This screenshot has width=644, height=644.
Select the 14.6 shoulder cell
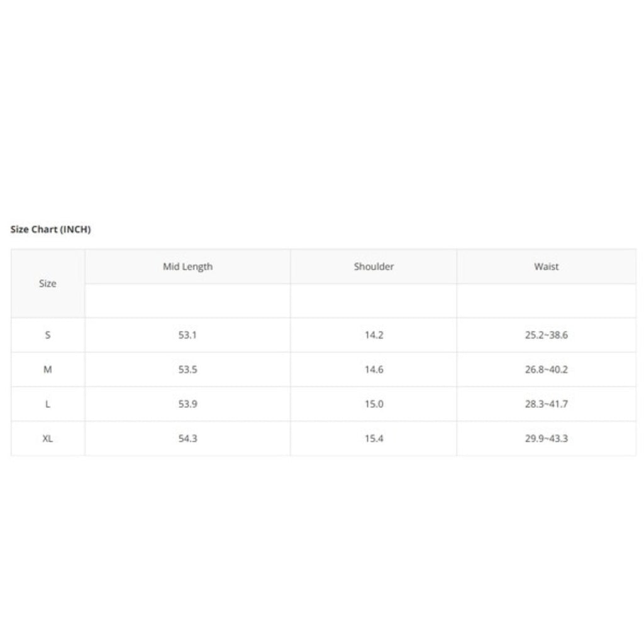click(x=374, y=370)
